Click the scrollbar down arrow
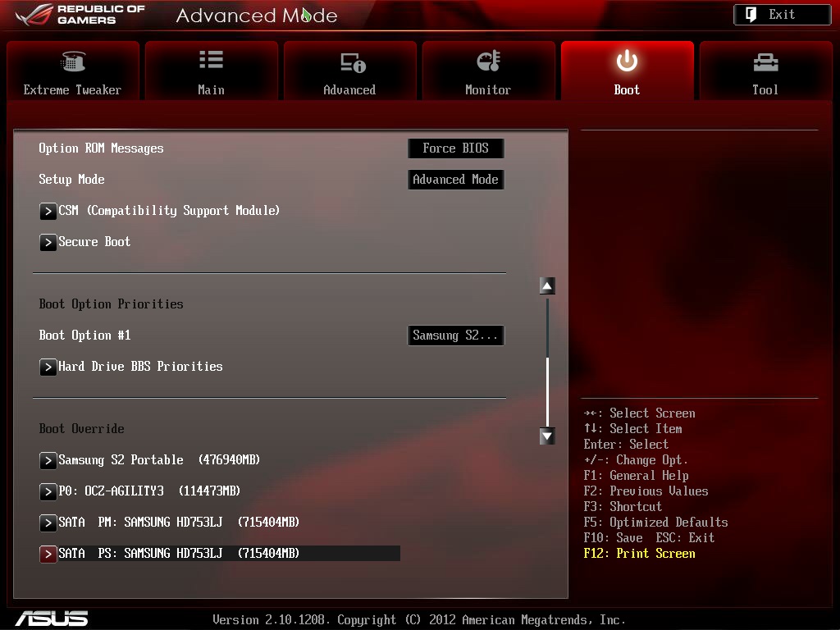 point(547,436)
